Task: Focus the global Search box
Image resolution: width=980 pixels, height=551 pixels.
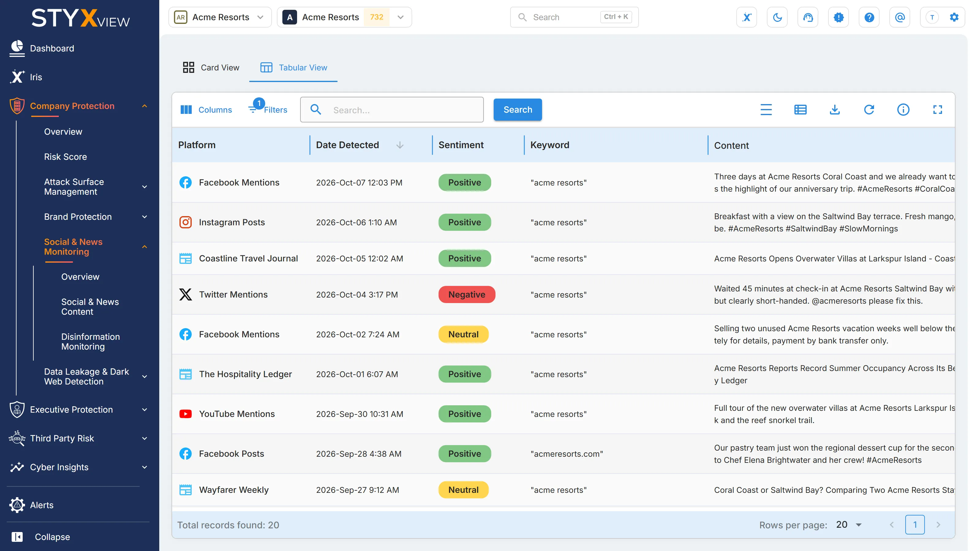Action: pos(574,17)
